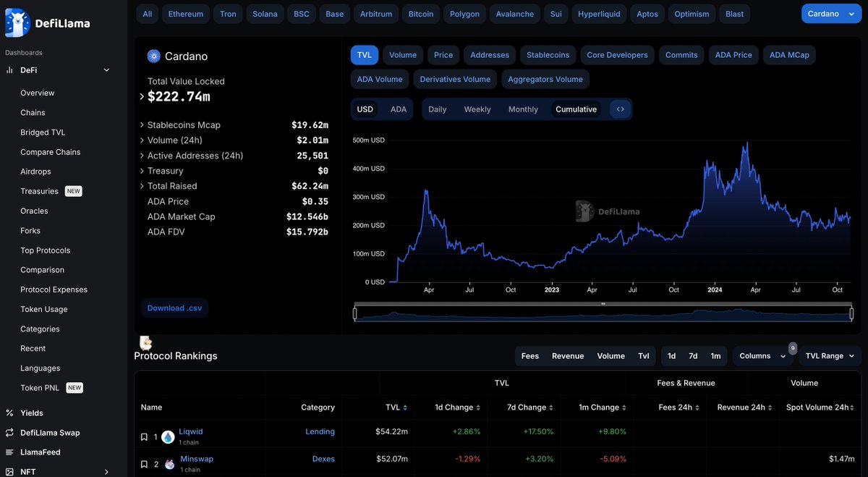868x477 pixels.
Task: Sort by Spot Volume 24h column
Action: [821, 408]
